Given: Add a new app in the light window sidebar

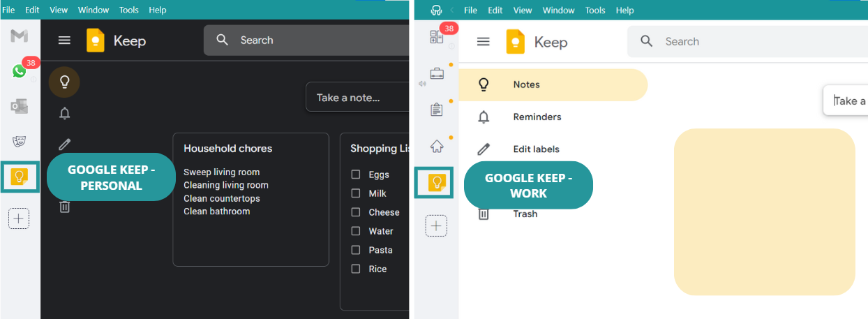Looking at the screenshot, I should coord(437,225).
